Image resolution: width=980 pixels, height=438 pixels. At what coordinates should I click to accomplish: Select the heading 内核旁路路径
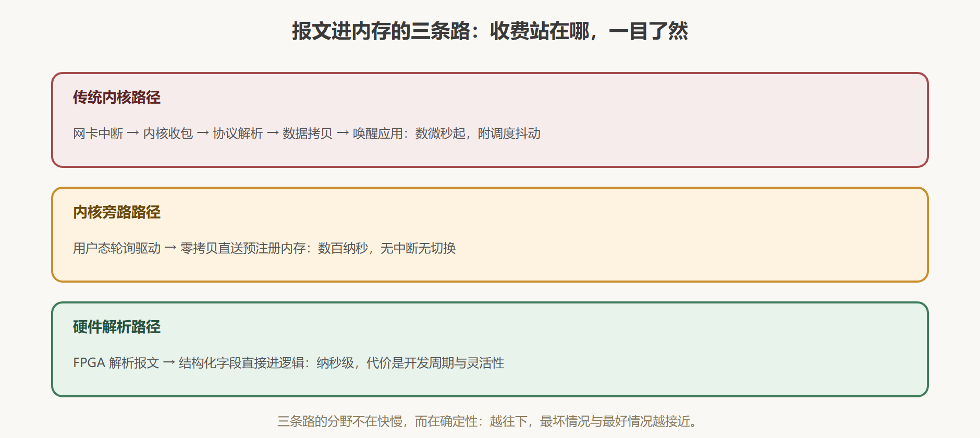pos(117,212)
